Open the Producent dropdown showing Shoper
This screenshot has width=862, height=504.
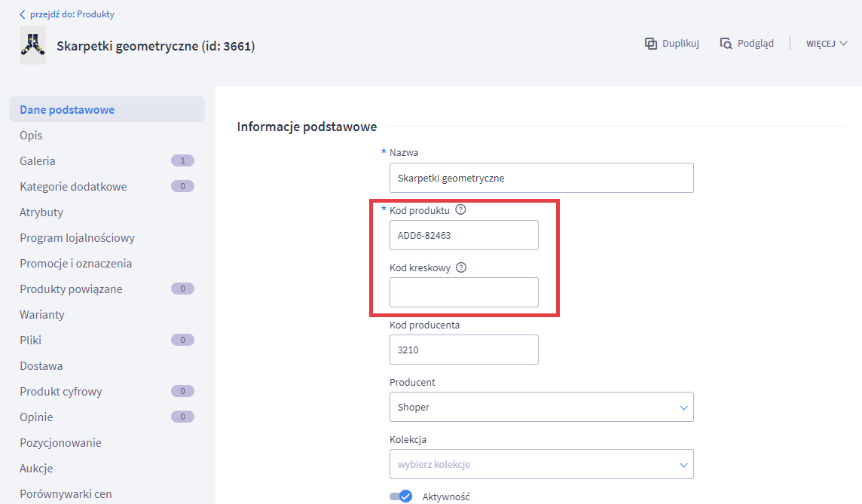pos(541,407)
